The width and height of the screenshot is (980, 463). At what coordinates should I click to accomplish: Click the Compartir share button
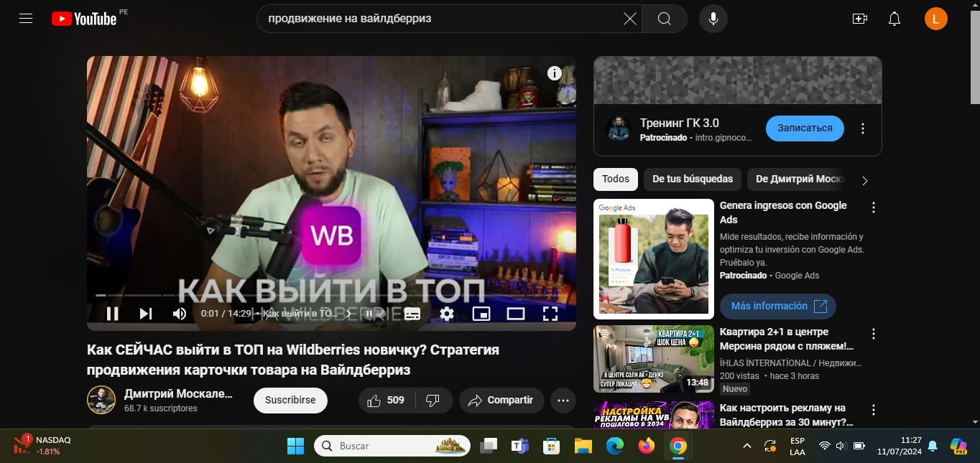[x=501, y=401]
